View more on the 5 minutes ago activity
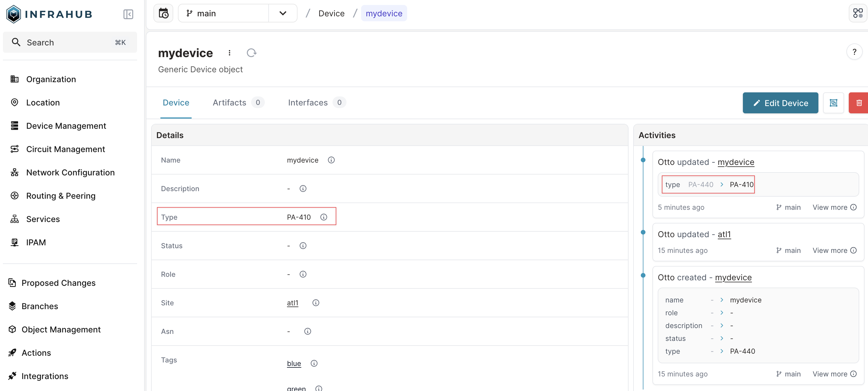The height and width of the screenshot is (391, 868). coord(834,208)
